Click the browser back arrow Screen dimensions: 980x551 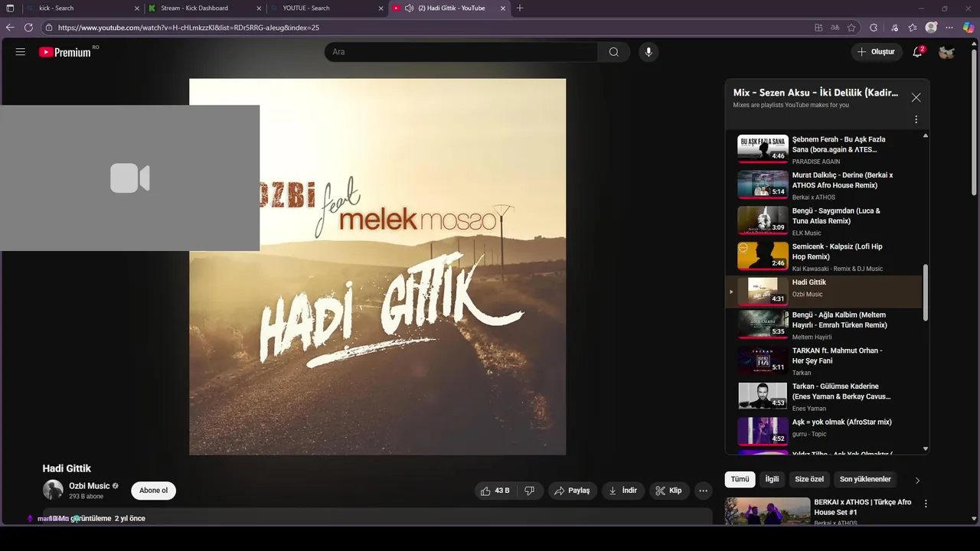click(x=10, y=28)
